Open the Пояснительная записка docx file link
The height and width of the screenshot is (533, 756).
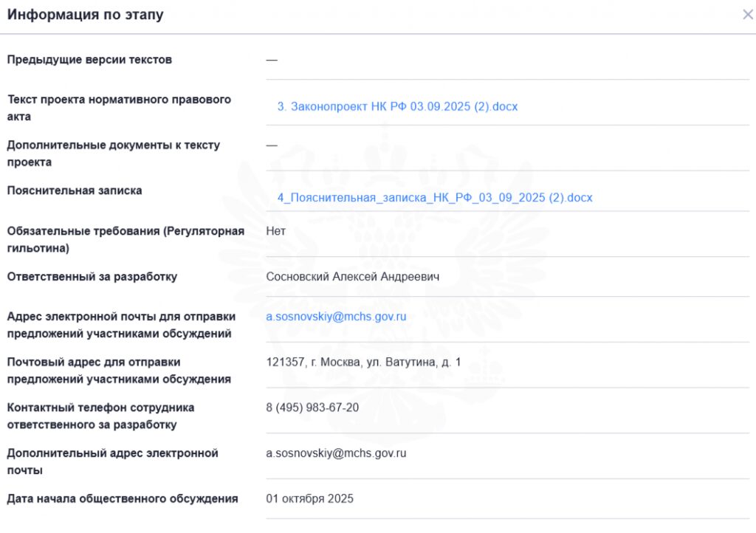click(x=435, y=198)
